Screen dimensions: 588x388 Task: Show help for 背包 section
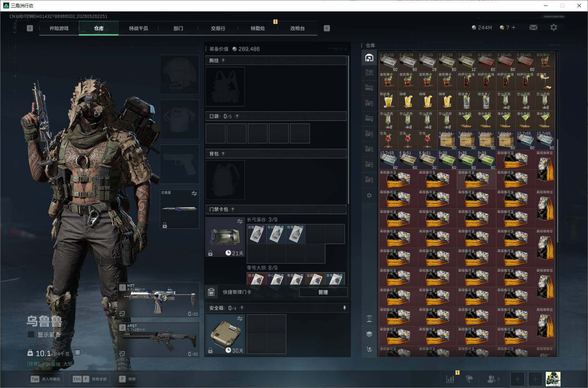click(x=223, y=154)
